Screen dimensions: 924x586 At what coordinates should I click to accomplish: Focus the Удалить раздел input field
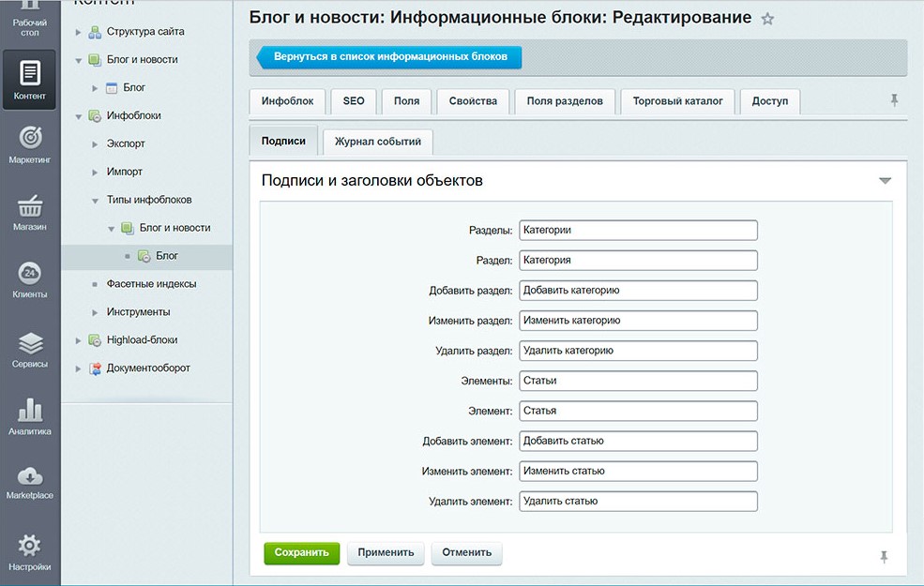point(638,351)
